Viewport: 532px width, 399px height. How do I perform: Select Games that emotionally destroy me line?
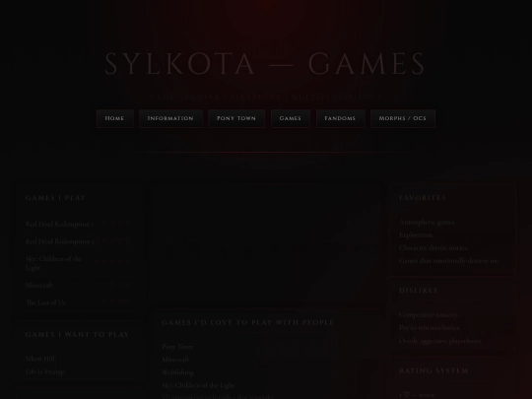pyautogui.click(x=449, y=260)
